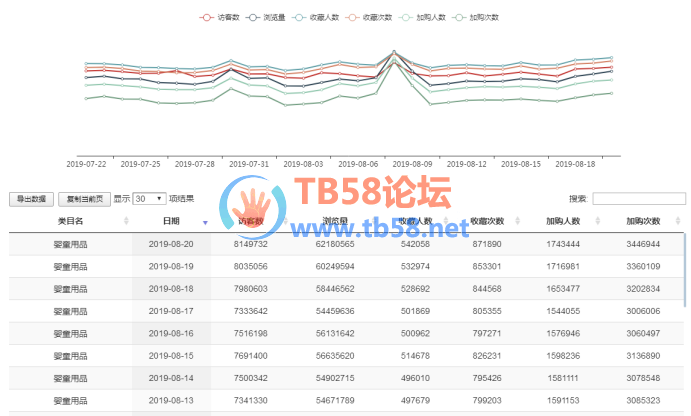This screenshot has height=416, width=691.
Task: Click the 2019-07-22 x-axis label
Action: pyautogui.click(x=86, y=164)
